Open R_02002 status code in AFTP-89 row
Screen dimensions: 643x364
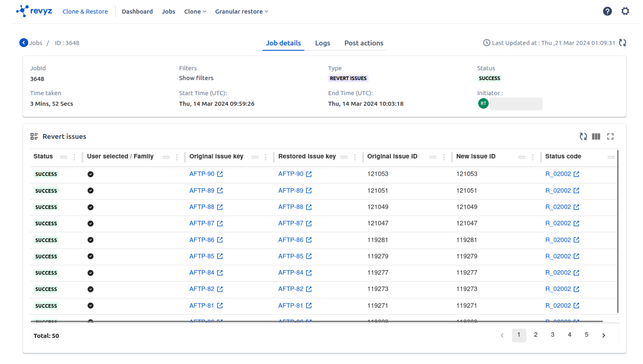click(558, 191)
